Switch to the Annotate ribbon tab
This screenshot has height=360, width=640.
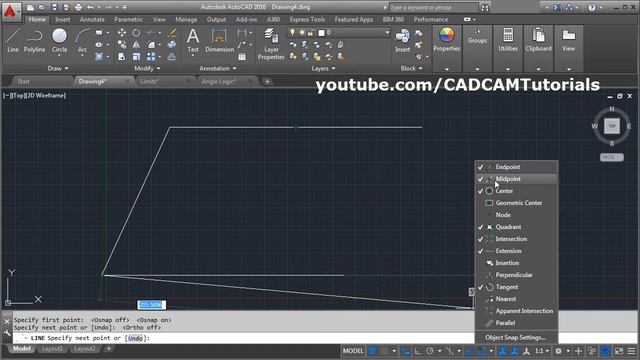coord(92,20)
